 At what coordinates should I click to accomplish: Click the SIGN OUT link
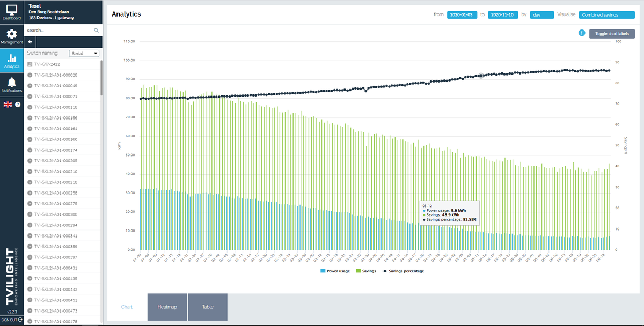point(11,320)
